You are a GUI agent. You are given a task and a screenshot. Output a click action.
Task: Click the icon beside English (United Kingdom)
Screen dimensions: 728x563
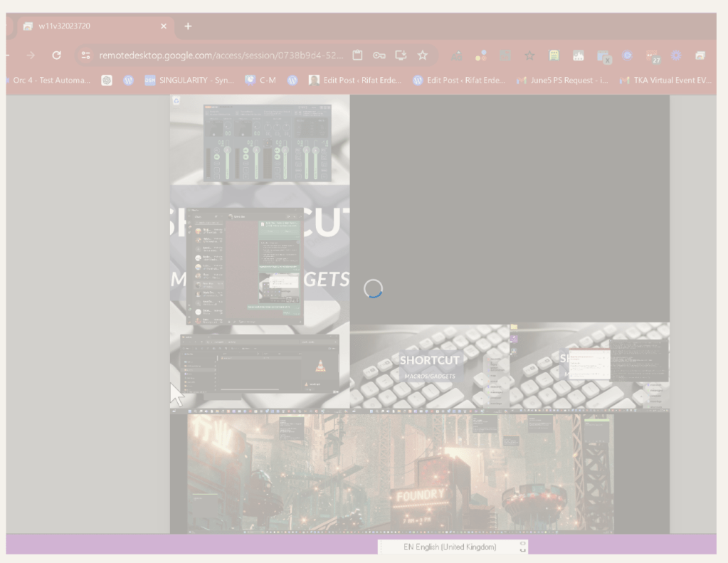click(522, 547)
